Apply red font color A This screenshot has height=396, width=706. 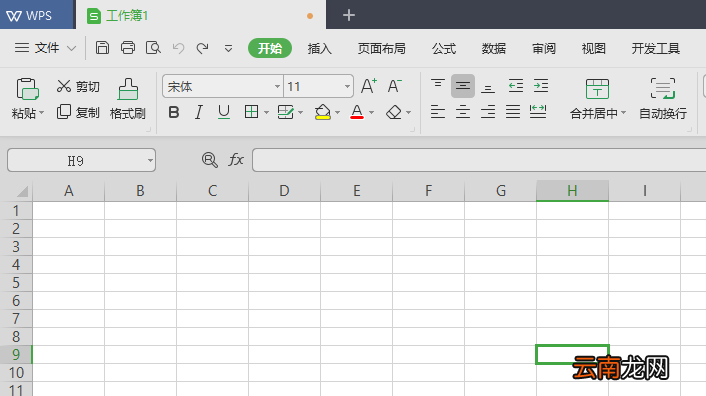[357, 112]
